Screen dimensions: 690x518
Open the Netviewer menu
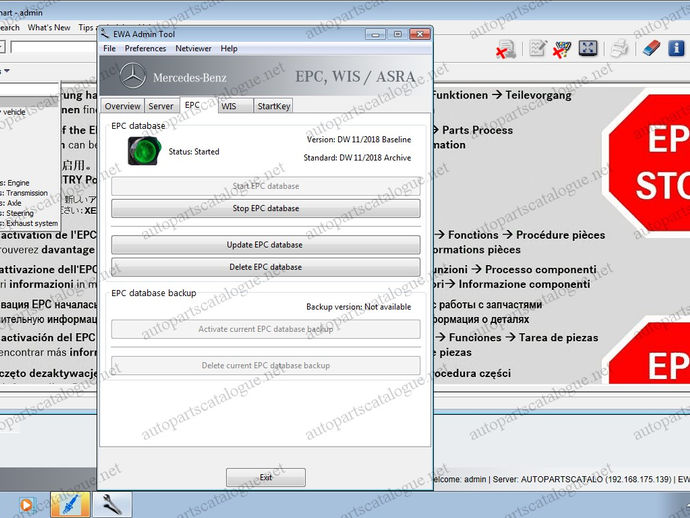click(x=193, y=48)
